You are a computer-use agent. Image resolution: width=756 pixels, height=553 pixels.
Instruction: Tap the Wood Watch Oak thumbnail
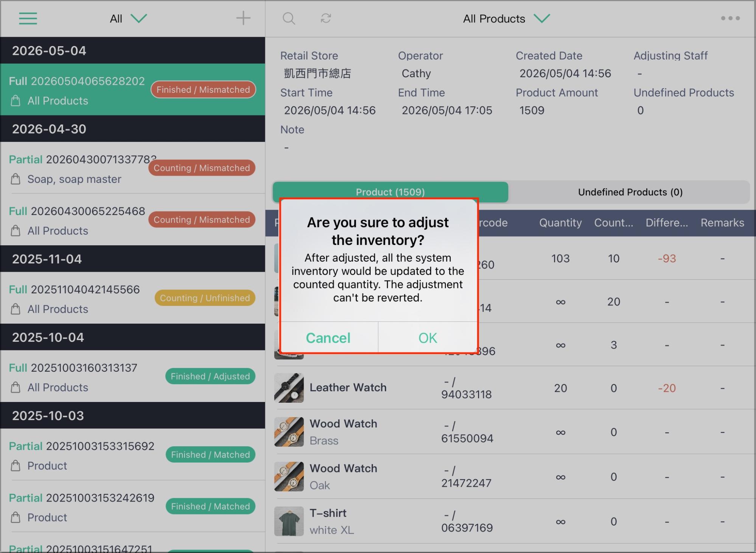[289, 477]
